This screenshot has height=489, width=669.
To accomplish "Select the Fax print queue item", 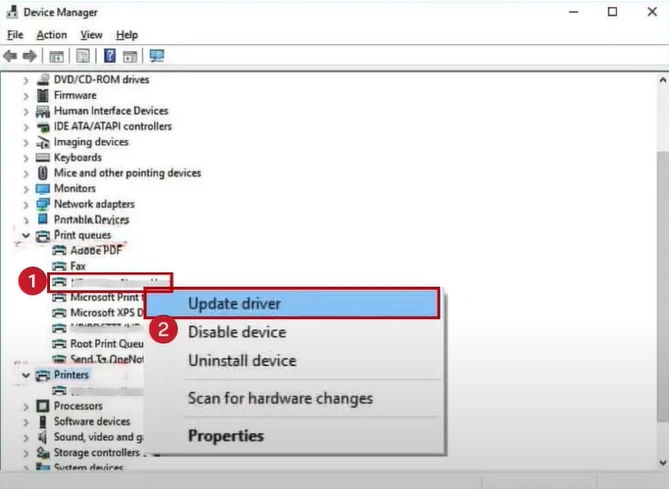I will pos(77,266).
